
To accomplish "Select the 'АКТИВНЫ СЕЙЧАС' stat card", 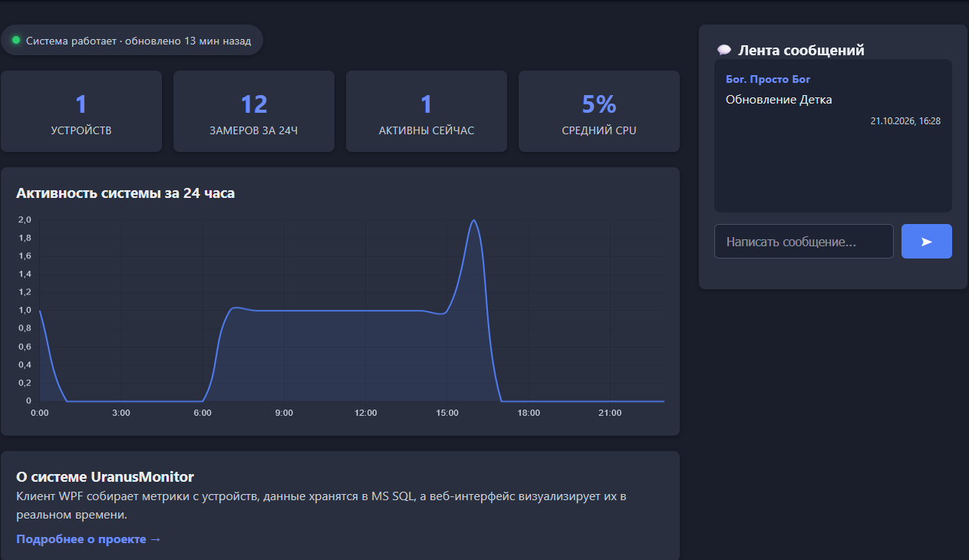I will coord(427,111).
